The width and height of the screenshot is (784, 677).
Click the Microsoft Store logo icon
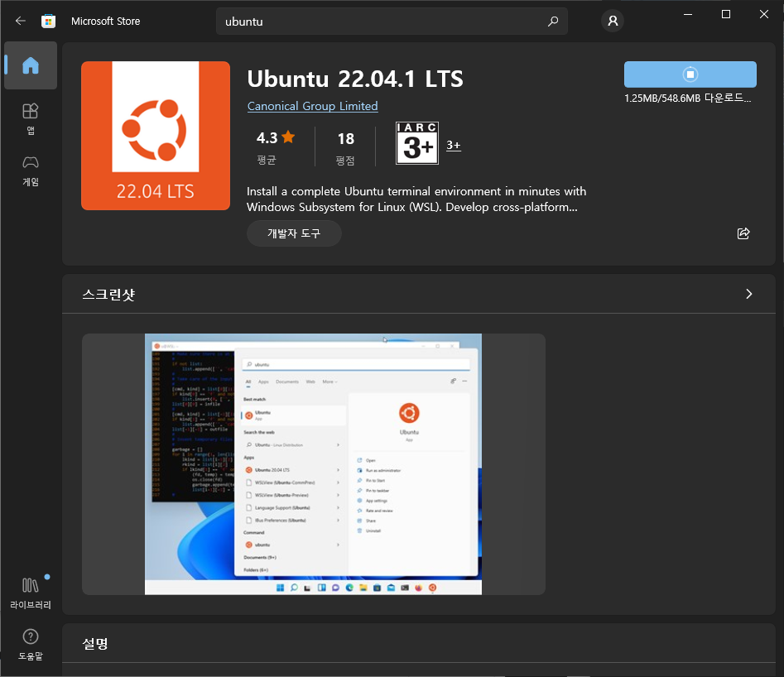coord(49,21)
